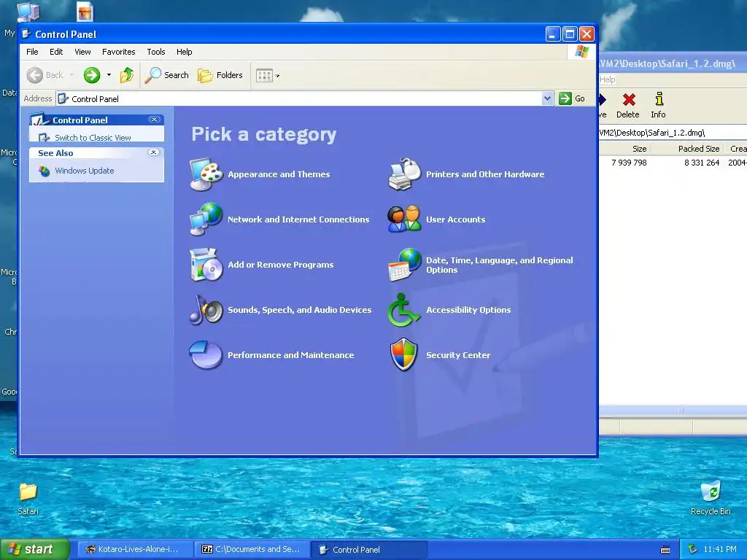Viewport: 747px width, 560px height.
Task: Click the green Forward arrow button
Action: tap(92, 75)
